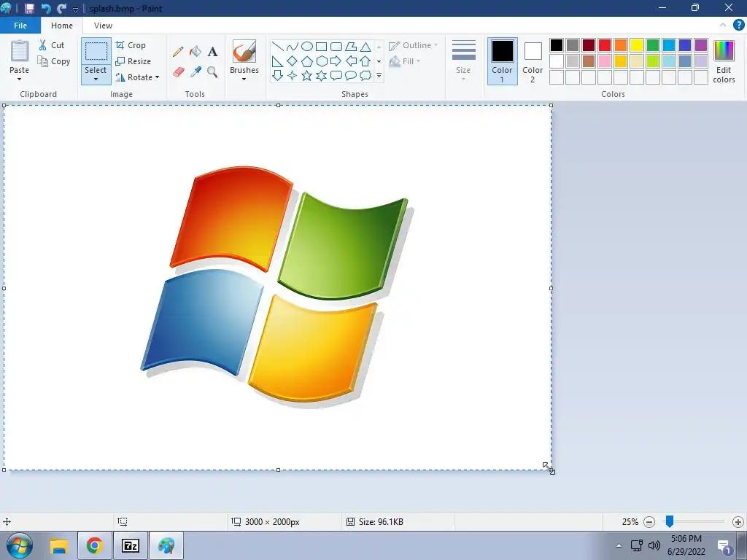This screenshot has width=747, height=560.
Task: Zoom out with the minus button
Action: pyautogui.click(x=649, y=522)
